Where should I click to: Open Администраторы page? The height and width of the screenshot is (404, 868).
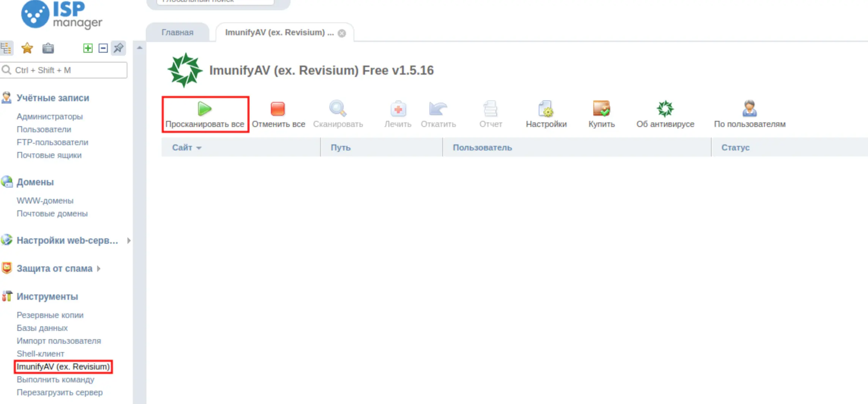pos(50,117)
